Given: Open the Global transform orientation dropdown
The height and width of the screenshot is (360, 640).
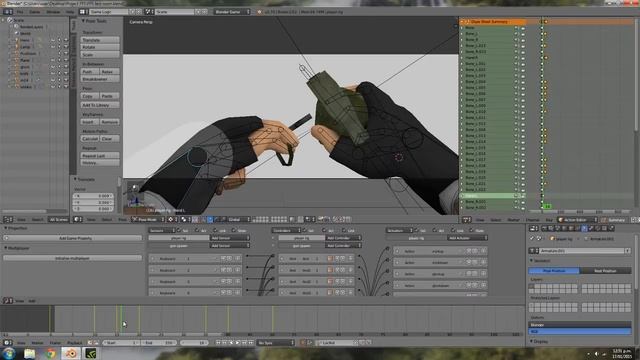Looking at the screenshot, I should (239, 220).
